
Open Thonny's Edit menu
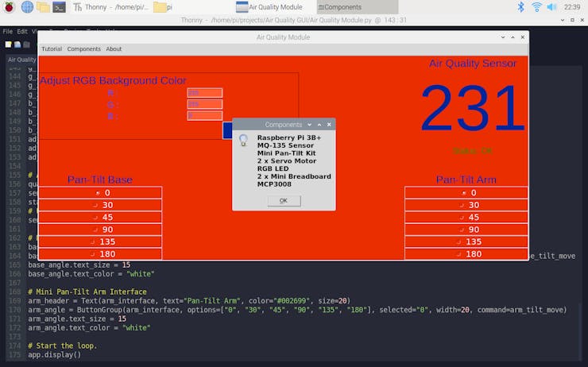pyautogui.click(x=22, y=32)
